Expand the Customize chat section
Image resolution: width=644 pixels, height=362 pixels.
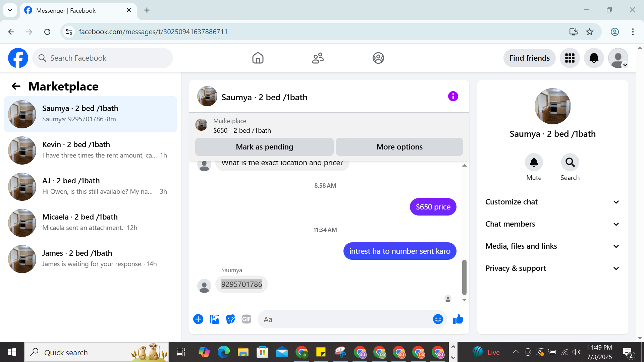[x=552, y=202]
